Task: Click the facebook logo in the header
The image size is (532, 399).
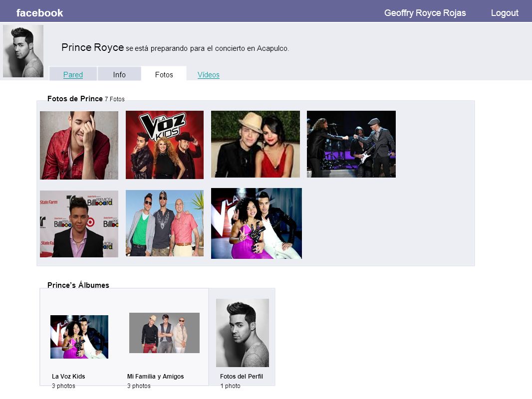Action: click(x=40, y=13)
